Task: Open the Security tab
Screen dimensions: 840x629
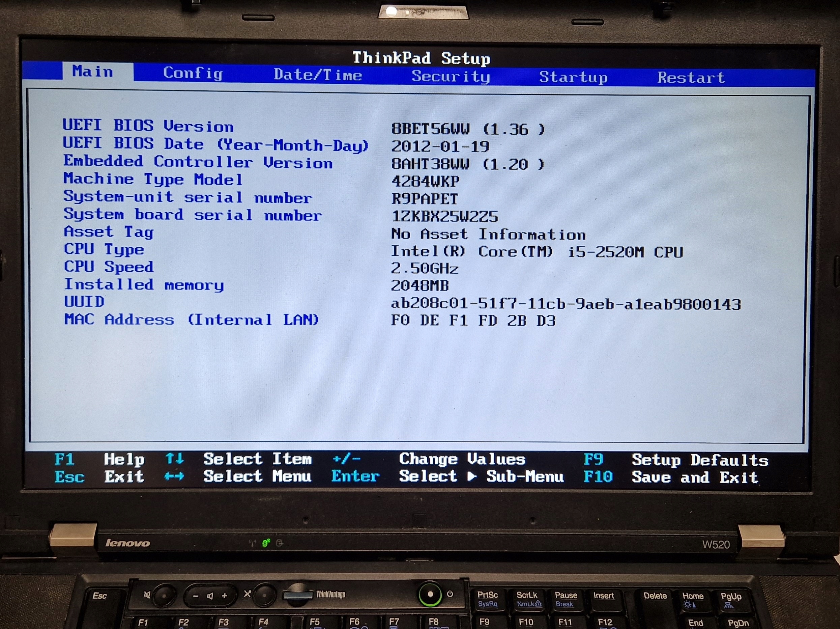Action: coord(451,76)
